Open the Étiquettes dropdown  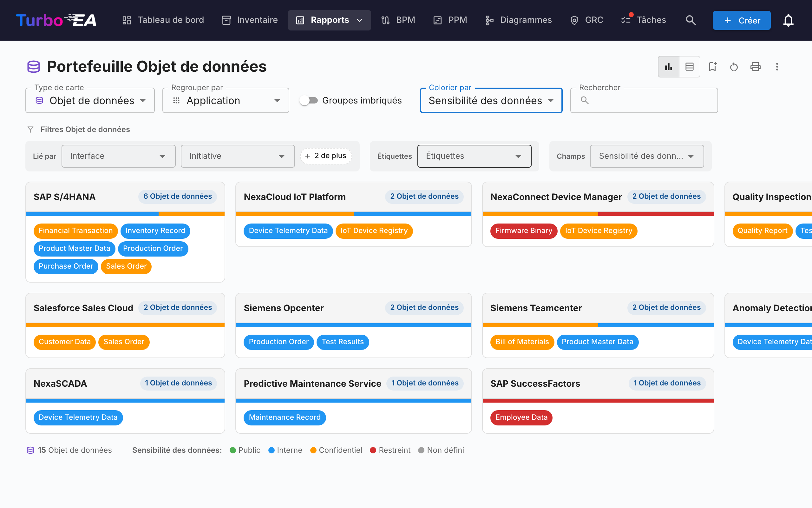[x=474, y=156]
